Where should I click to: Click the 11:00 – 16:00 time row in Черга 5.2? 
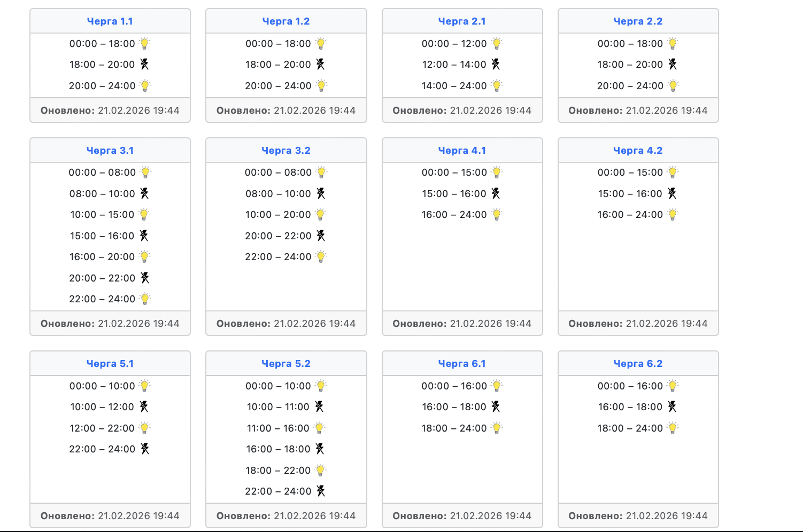[x=278, y=428]
